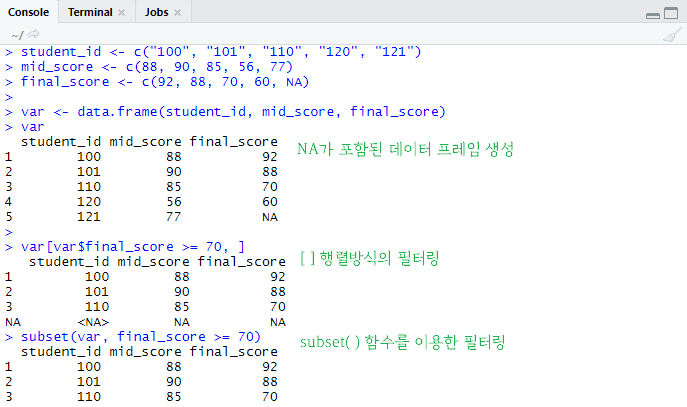
Task: Minimize the console pane
Action: (653, 15)
